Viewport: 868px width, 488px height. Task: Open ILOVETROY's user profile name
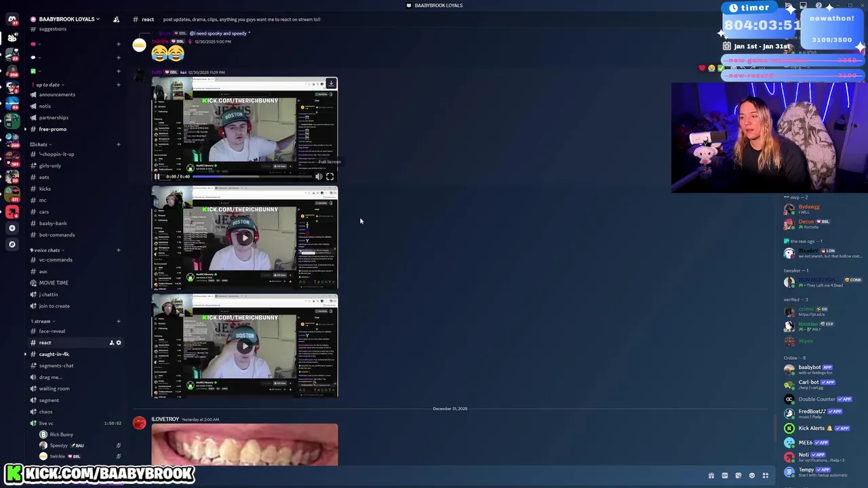coord(165,419)
